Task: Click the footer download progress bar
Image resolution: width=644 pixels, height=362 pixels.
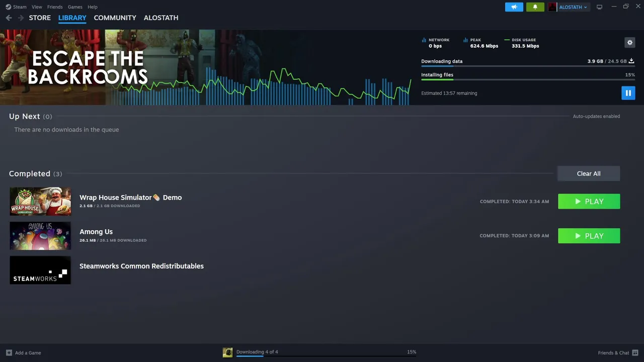Action: tap(326, 356)
